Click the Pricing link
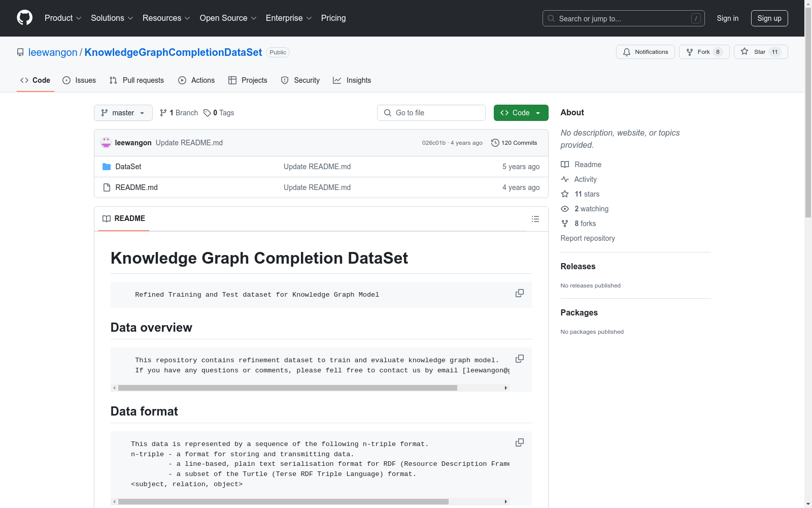 tap(333, 18)
